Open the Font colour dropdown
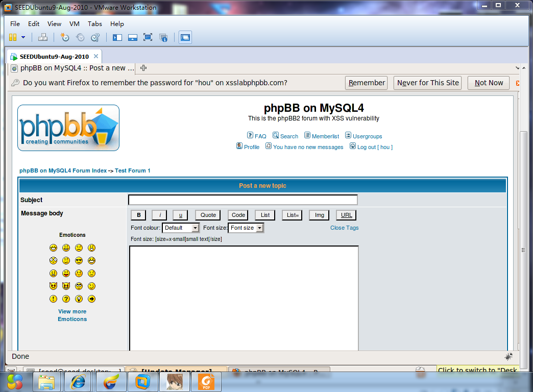Image resolution: width=533 pixels, height=392 pixels. pos(181,228)
